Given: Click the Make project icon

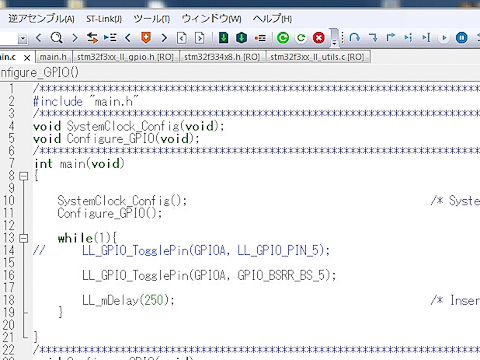Looking at the screenshot, I should click(242, 38).
